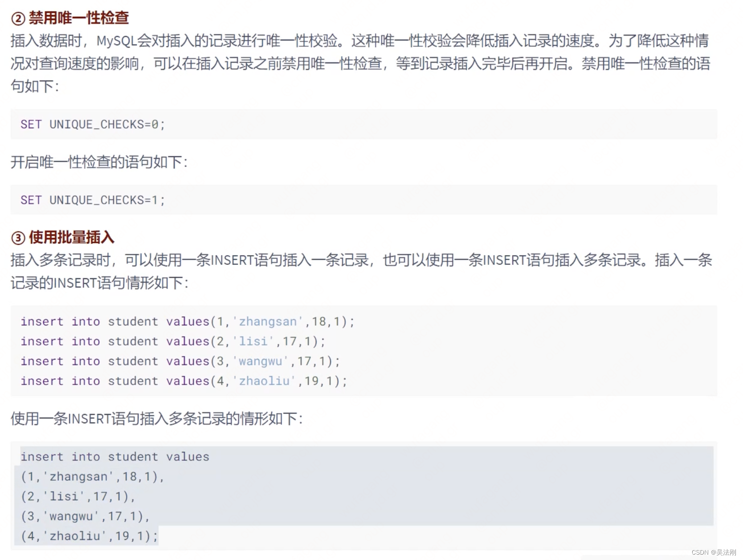
Task: Click the insert statement with 'zhangsan' values(1,...)
Action: (188, 321)
